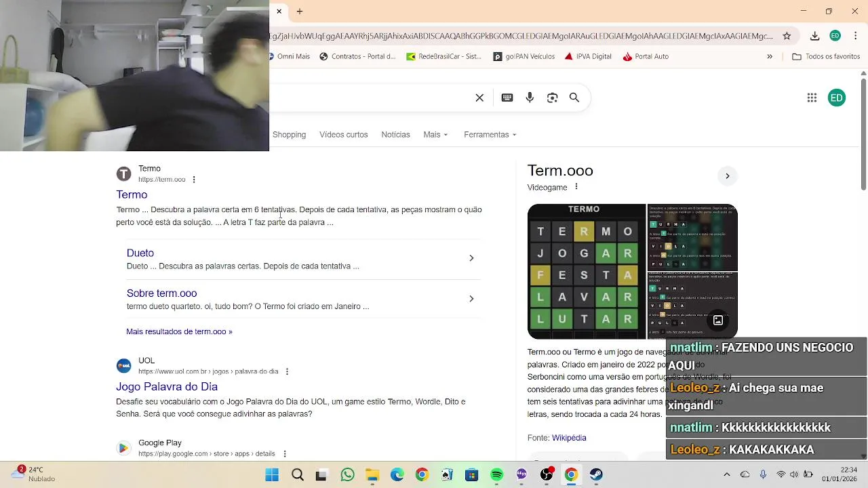This screenshot has width=868, height=488.
Task: Click the Term.ooo panel title
Action: click(x=560, y=171)
